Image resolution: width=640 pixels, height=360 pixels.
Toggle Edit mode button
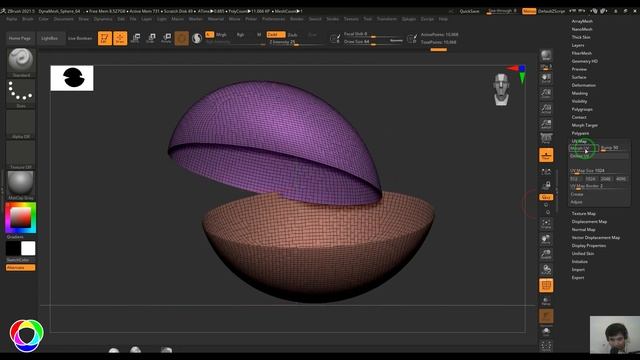[104, 38]
